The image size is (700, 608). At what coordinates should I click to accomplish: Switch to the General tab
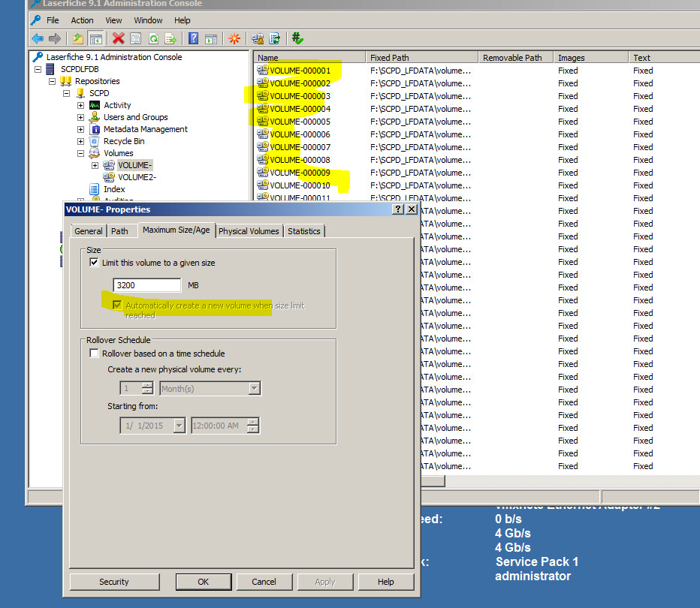[x=89, y=231]
